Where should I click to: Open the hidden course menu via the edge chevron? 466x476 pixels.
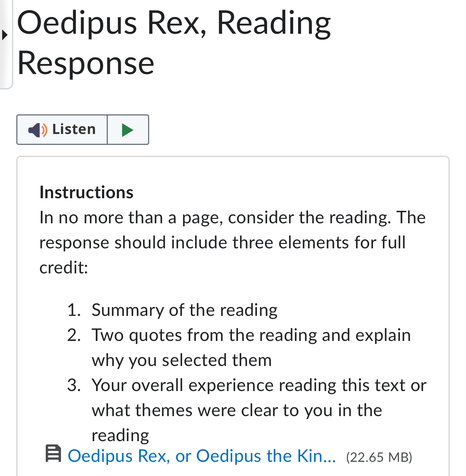5,35
